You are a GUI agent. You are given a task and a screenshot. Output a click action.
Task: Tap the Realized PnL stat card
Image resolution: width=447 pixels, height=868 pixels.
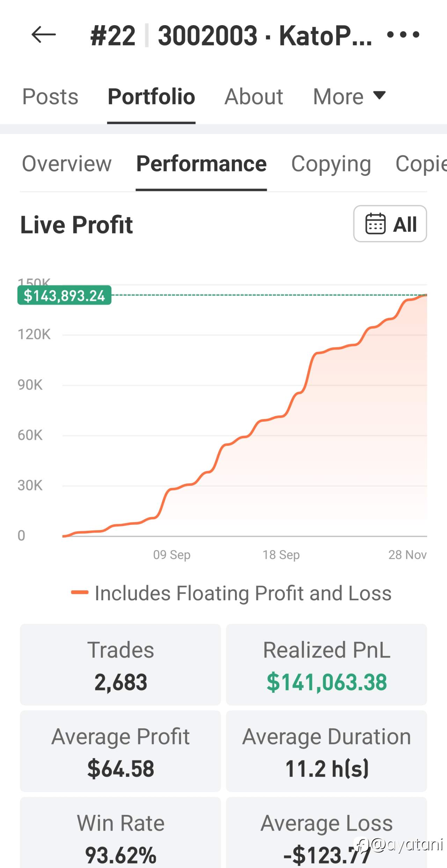tap(327, 665)
